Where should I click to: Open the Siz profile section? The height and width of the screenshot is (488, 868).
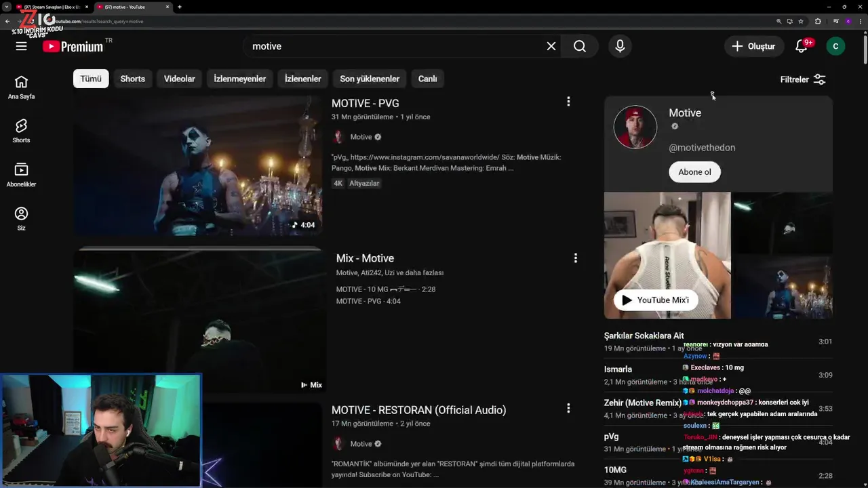(21, 218)
